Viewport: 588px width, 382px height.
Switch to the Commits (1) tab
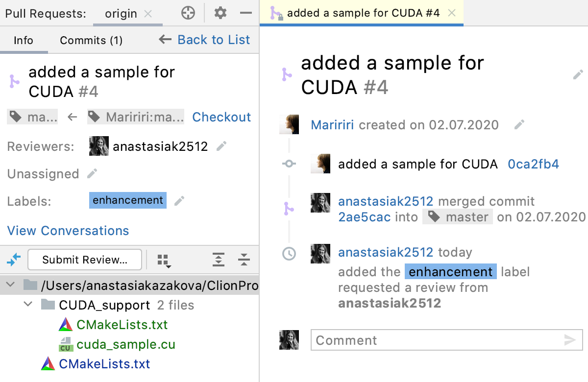click(x=91, y=40)
